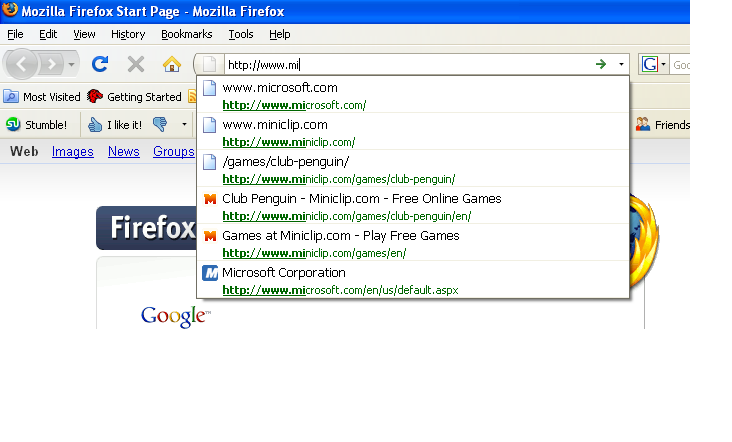
Task: Select Games at Miniclip.com suggestion
Action: 413,244
